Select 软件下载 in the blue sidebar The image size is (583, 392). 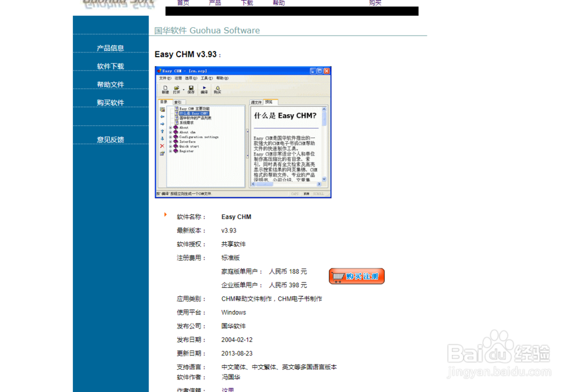(x=110, y=66)
